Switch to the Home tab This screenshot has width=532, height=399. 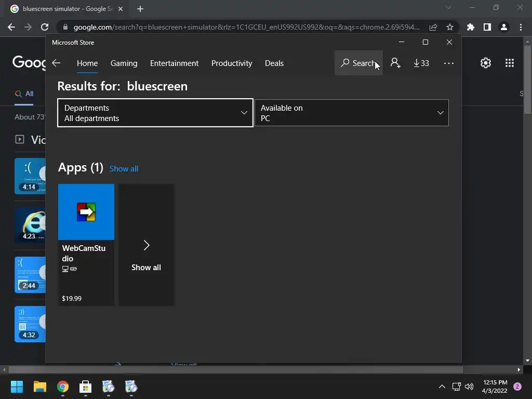87,63
